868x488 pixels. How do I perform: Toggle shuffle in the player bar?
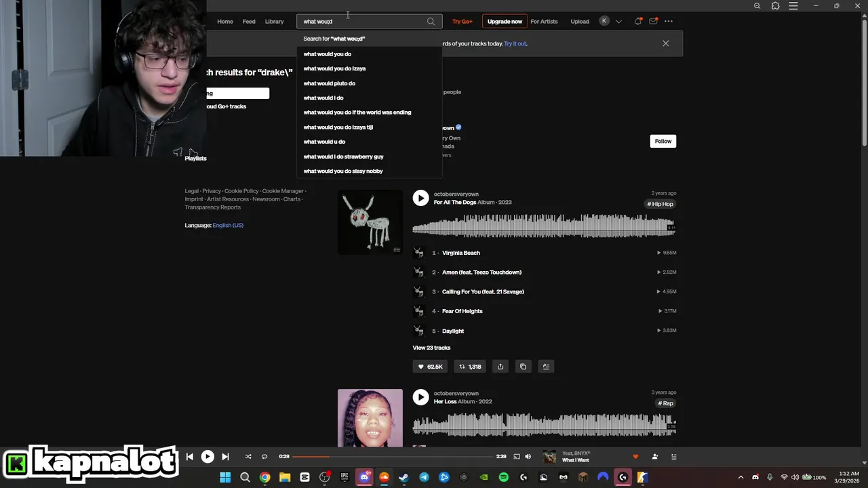[248, 457]
